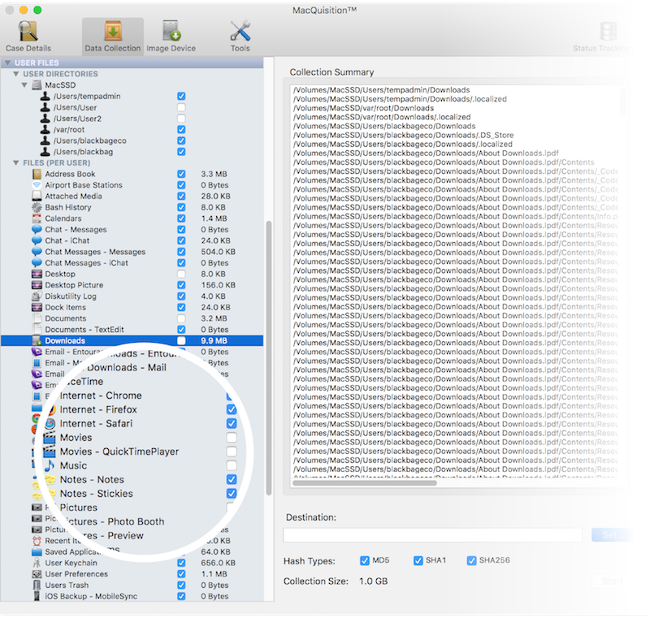
Task: Click the file list vertical scrollbar
Action: tap(269, 358)
